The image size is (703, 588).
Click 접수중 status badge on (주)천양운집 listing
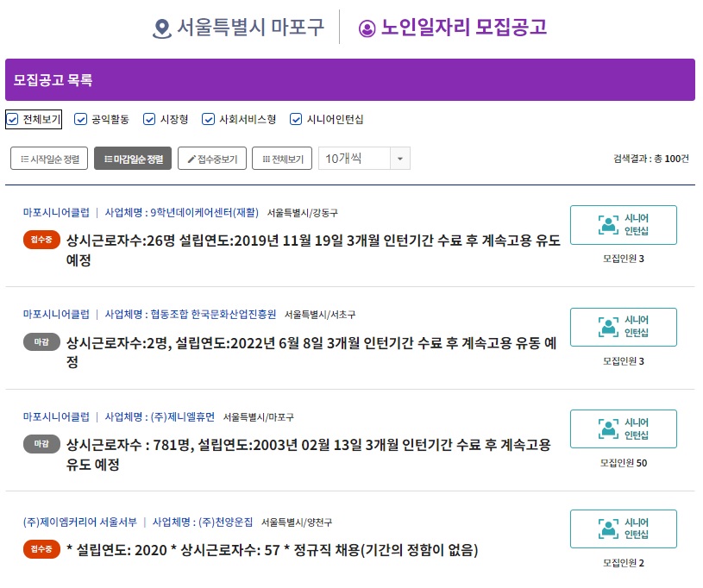coord(41,549)
